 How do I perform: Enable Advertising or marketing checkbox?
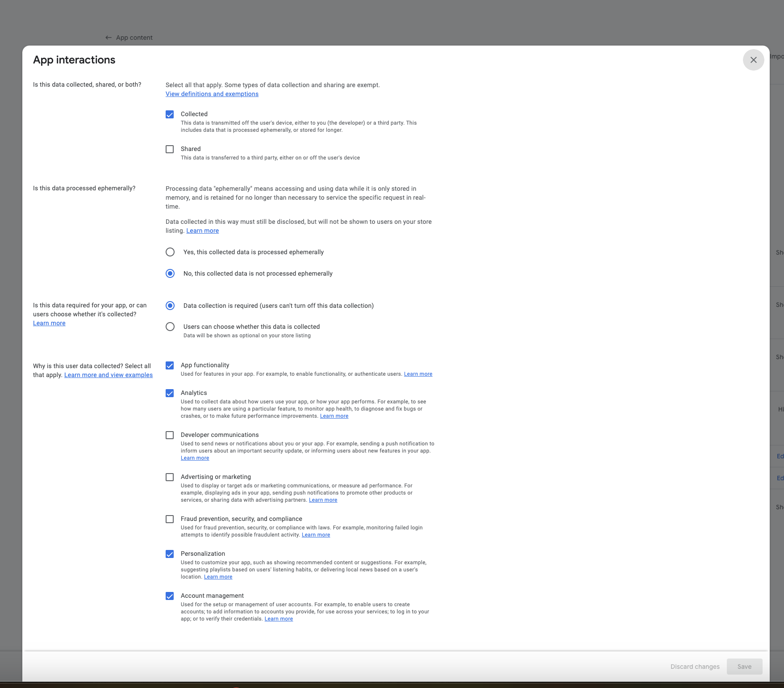click(x=170, y=477)
